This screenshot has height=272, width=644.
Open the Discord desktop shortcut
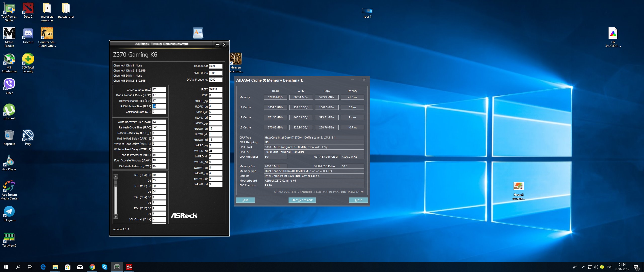tap(28, 34)
